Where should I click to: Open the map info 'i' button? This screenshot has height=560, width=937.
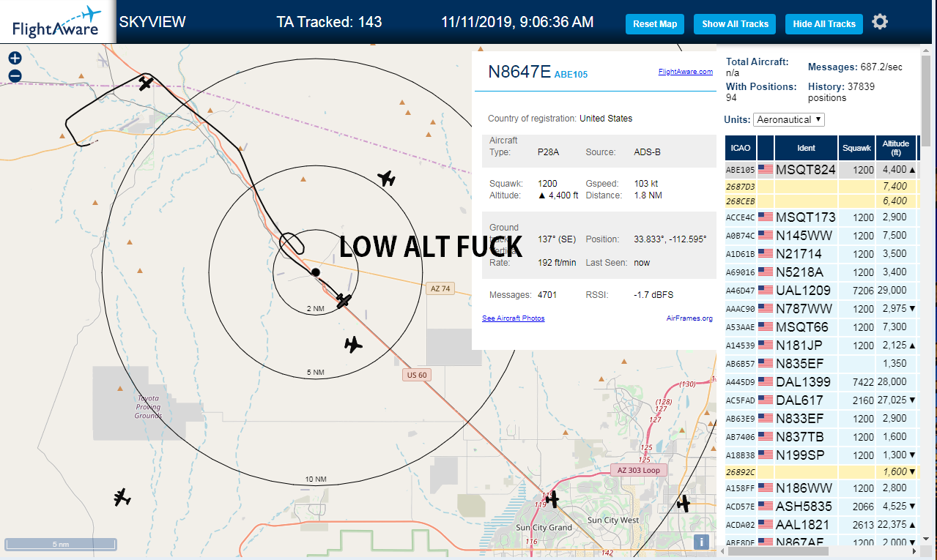pyautogui.click(x=702, y=542)
